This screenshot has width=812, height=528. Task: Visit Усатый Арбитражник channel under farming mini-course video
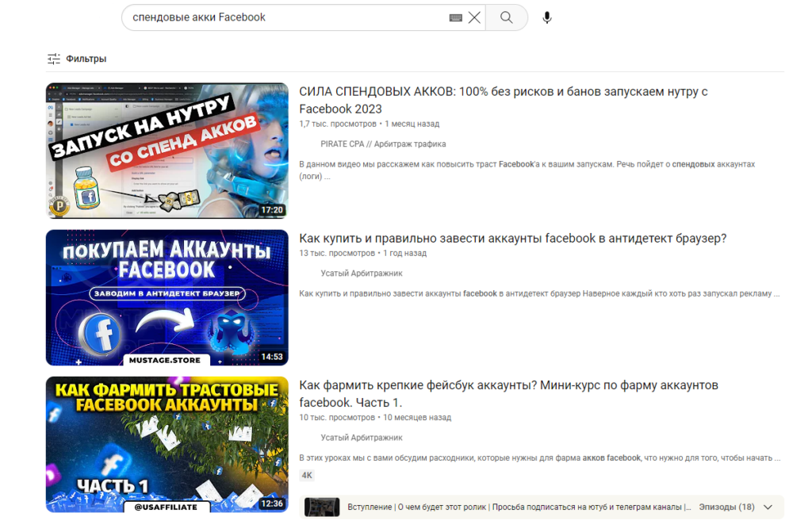pyautogui.click(x=362, y=438)
